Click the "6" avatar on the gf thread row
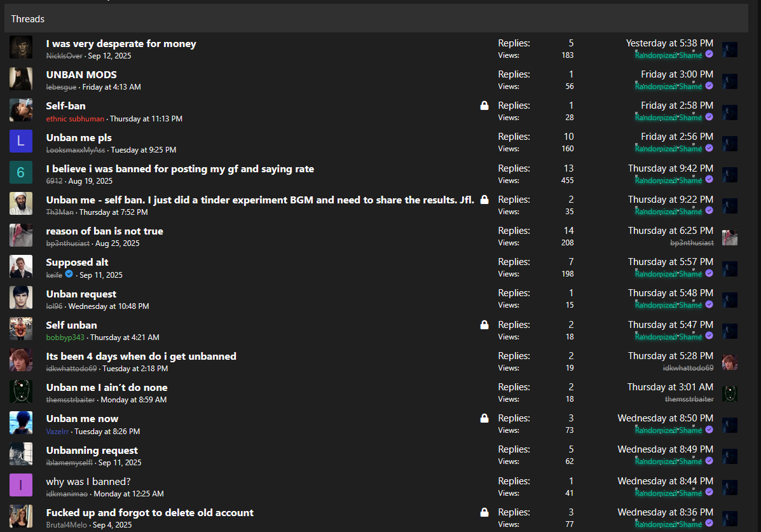761x532 pixels. (x=21, y=172)
